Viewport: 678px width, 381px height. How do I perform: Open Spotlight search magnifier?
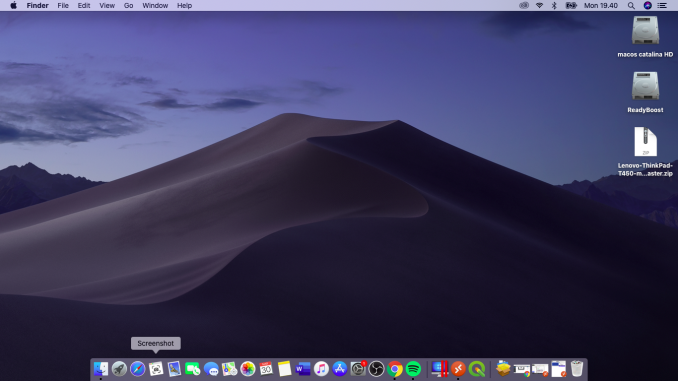[631, 6]
